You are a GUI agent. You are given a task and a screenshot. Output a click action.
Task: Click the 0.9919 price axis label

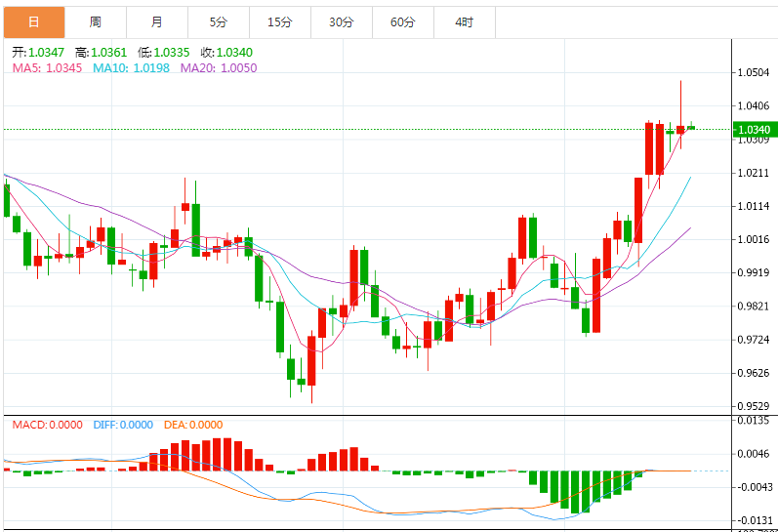point(754,272)
